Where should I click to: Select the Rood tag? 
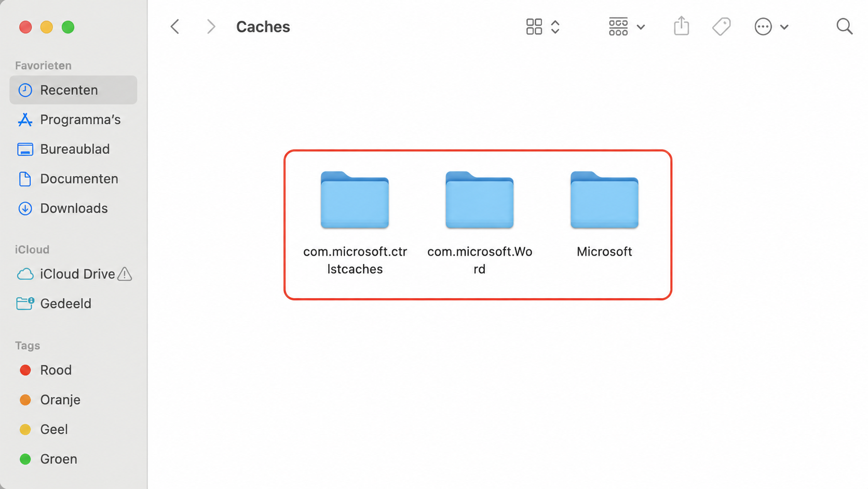pyautogui.click(x=73, y=370)
